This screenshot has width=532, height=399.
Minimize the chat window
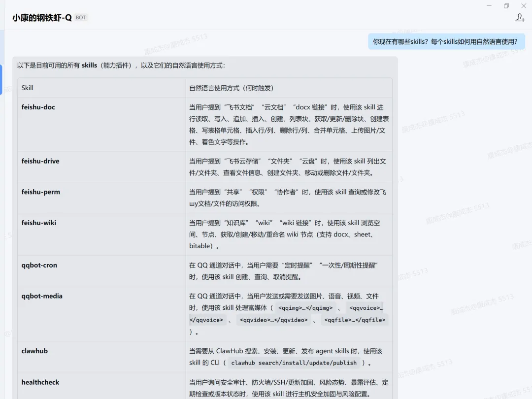point(489,6)
